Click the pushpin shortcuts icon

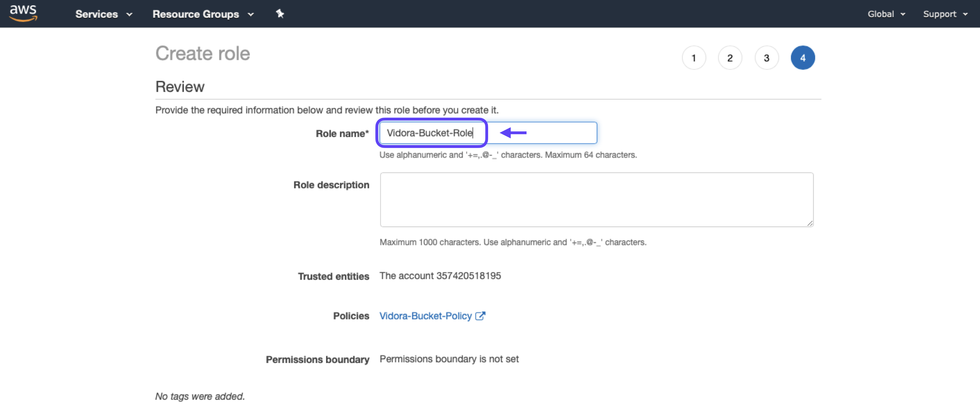click(280, 14)
